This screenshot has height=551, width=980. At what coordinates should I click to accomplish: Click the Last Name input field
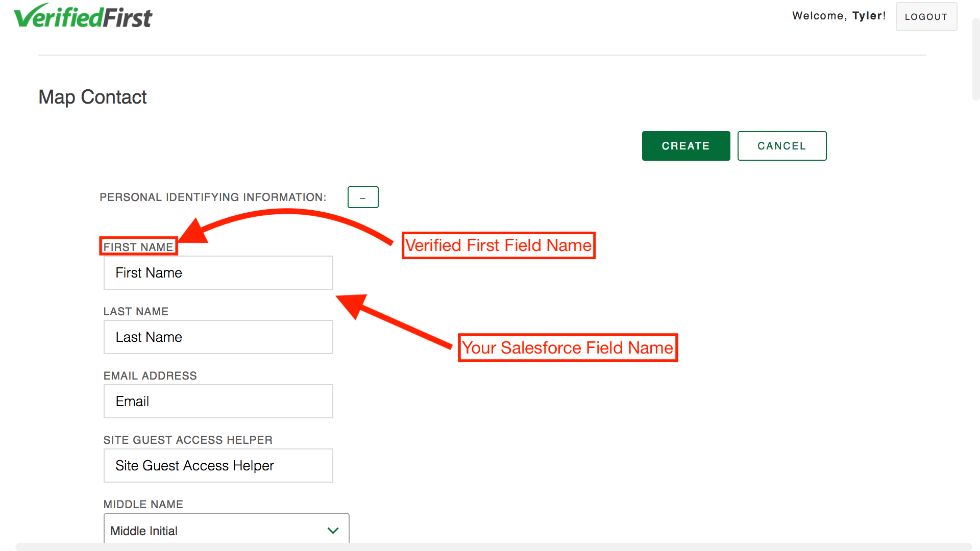(219, 336)
